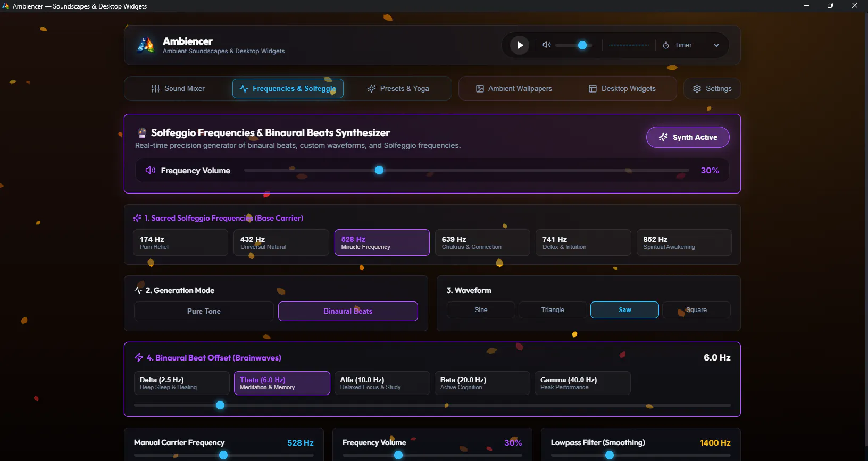Open the Sound Mixer tab
This screenshot has height=461, width=868.
point(178,89)
